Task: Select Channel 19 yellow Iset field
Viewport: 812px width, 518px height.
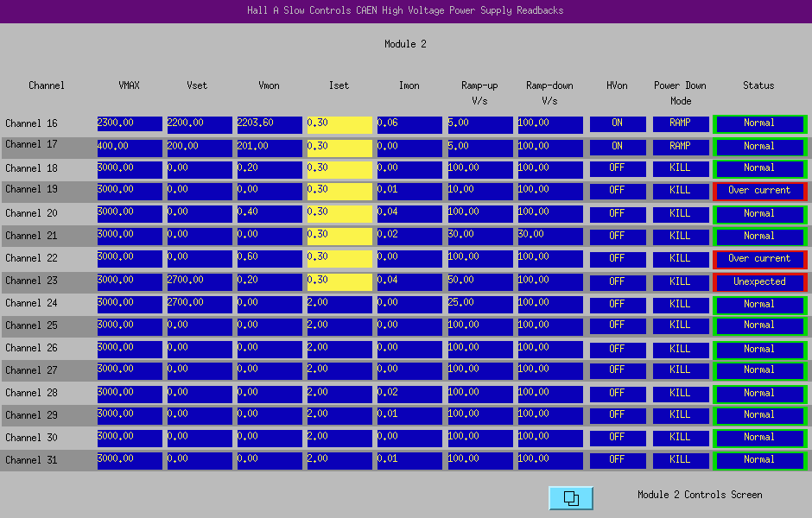Action: [x=339, y=192]
